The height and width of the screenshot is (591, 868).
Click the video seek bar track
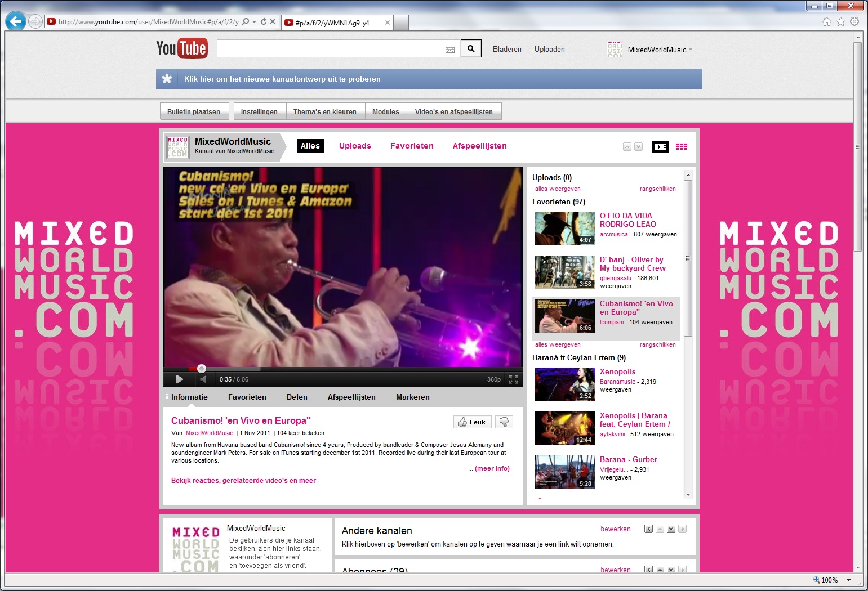coord(343,369)
